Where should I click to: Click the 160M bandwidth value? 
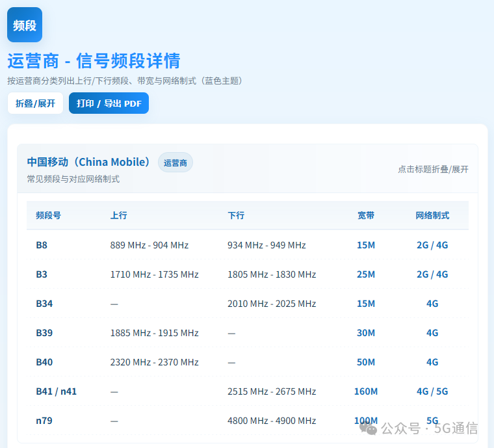click(x=366, y=391)
